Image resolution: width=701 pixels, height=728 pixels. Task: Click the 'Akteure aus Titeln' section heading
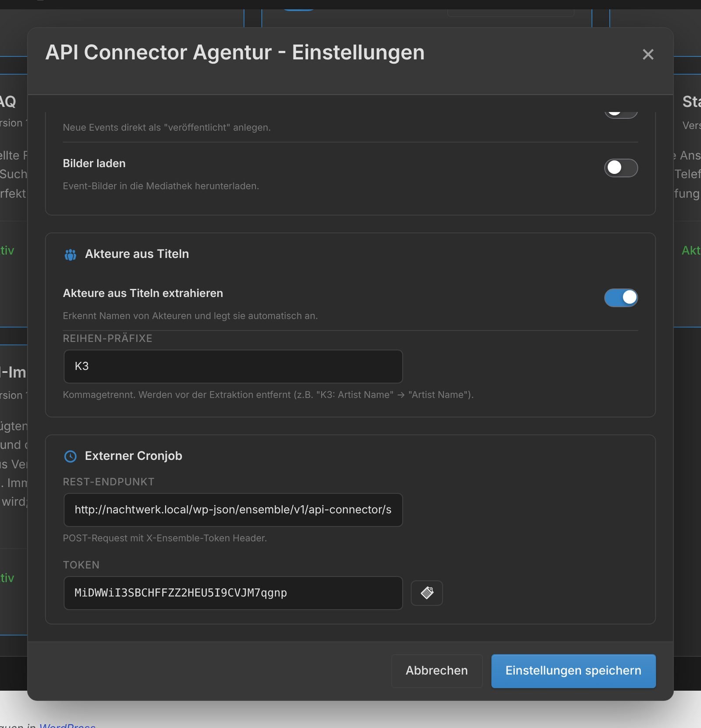137,254
